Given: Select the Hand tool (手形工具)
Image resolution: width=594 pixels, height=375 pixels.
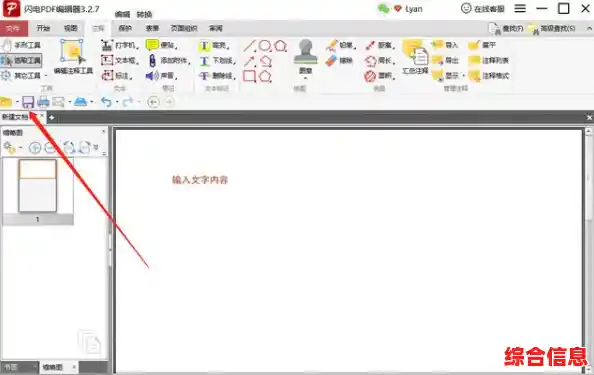Looking at the screenshot, I should [x=21, y=45].
